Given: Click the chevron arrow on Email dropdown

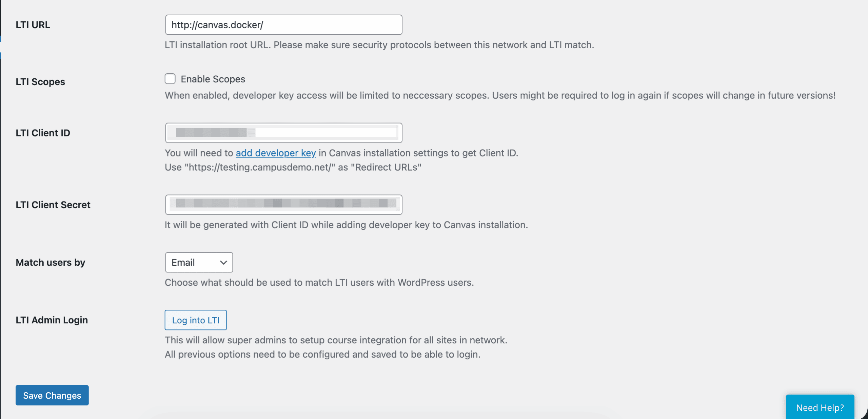Looking at the screenshot, I should [x=223, y=262].
